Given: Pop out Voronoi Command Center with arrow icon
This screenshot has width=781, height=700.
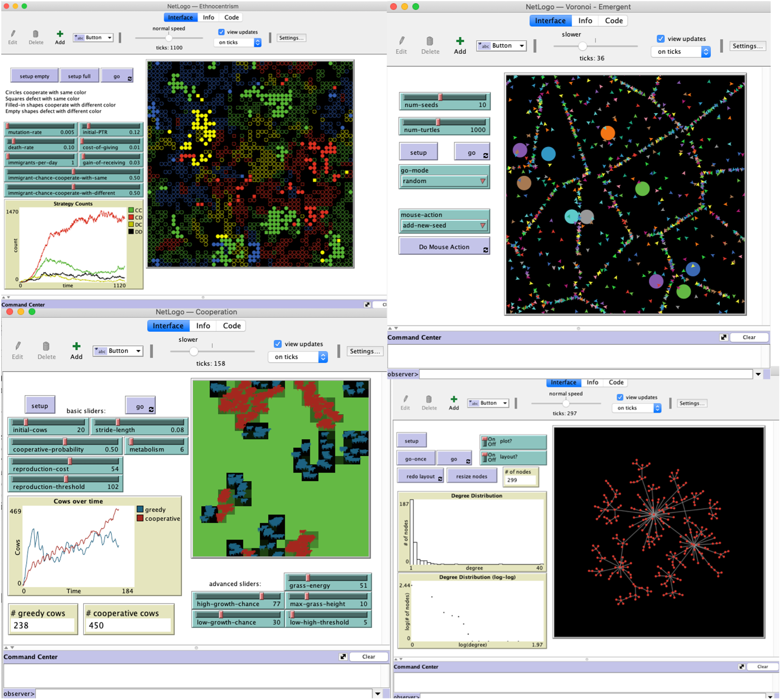Looking at the screenshot, I should point(724,337).
